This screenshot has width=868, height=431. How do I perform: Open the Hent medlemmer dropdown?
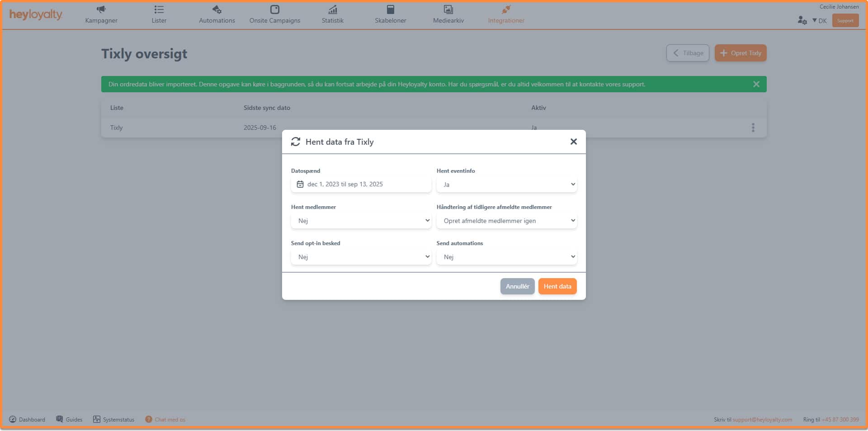point(361,221)
